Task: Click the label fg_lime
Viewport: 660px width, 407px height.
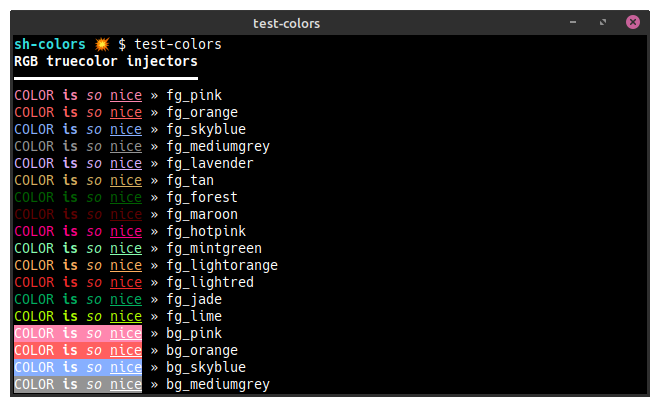Action: coord(194,316)
